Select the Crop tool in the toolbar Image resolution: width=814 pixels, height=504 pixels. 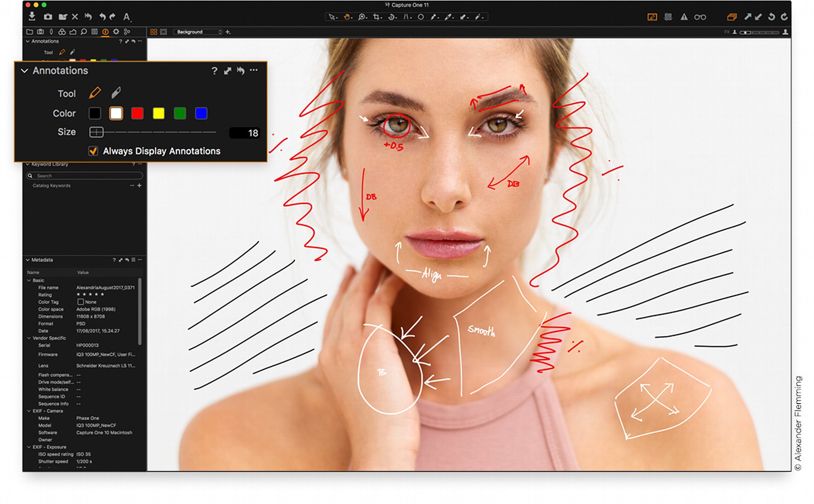point(377,17)
